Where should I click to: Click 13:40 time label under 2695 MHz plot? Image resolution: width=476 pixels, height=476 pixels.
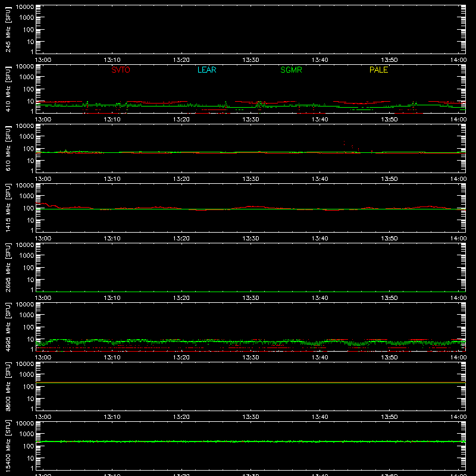click(x=320, y=298)
